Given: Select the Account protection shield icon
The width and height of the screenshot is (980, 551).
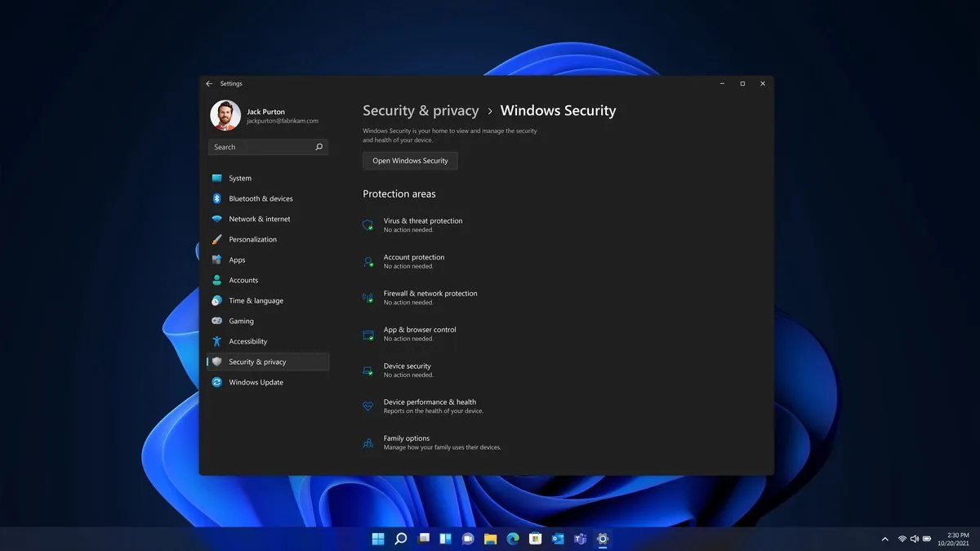Looking at the screenshot, I should point(367,261).
